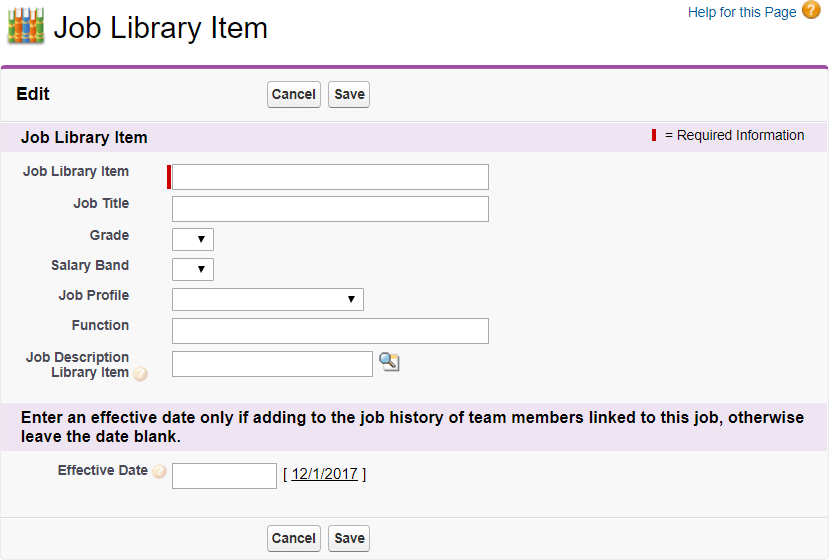Click the Job Library Item books icon

[25, 27]
